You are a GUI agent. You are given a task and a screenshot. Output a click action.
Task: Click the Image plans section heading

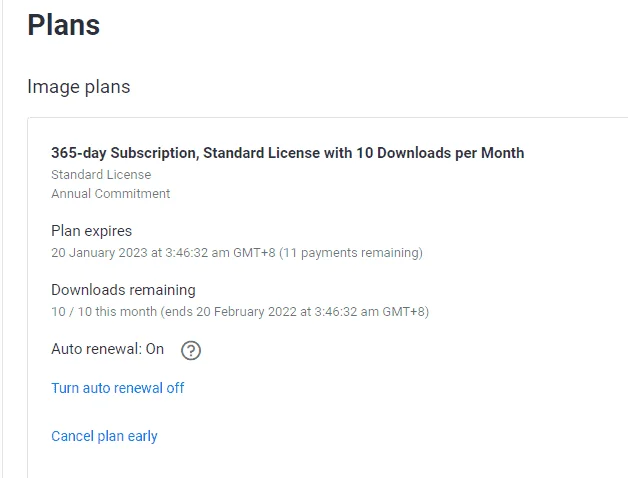tap(79, 87)
